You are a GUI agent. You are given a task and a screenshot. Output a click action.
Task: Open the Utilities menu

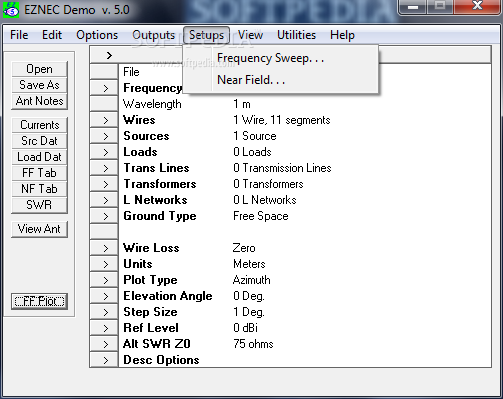tap(296, 35)
